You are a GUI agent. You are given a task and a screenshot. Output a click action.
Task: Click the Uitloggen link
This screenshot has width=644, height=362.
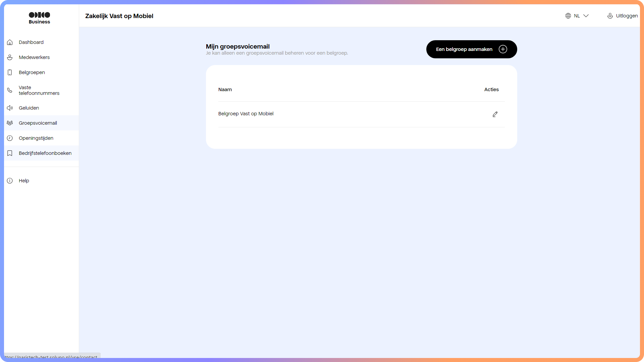pos(627,16)
